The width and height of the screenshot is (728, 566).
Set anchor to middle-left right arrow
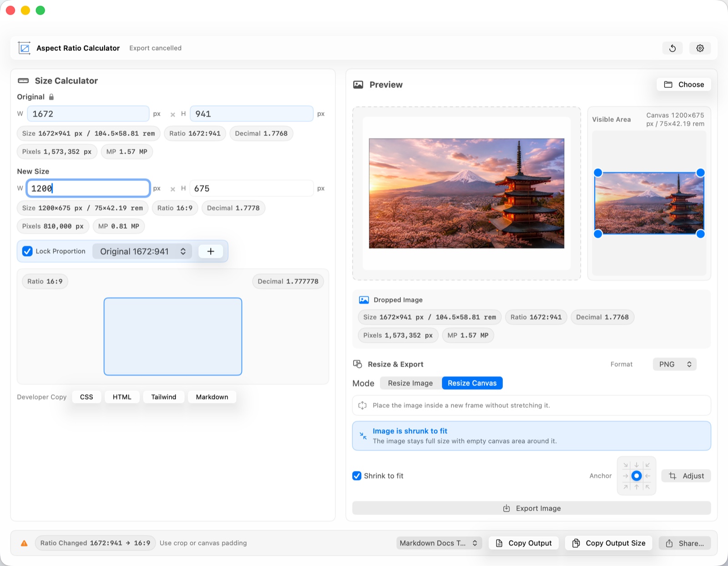(626, 476)
